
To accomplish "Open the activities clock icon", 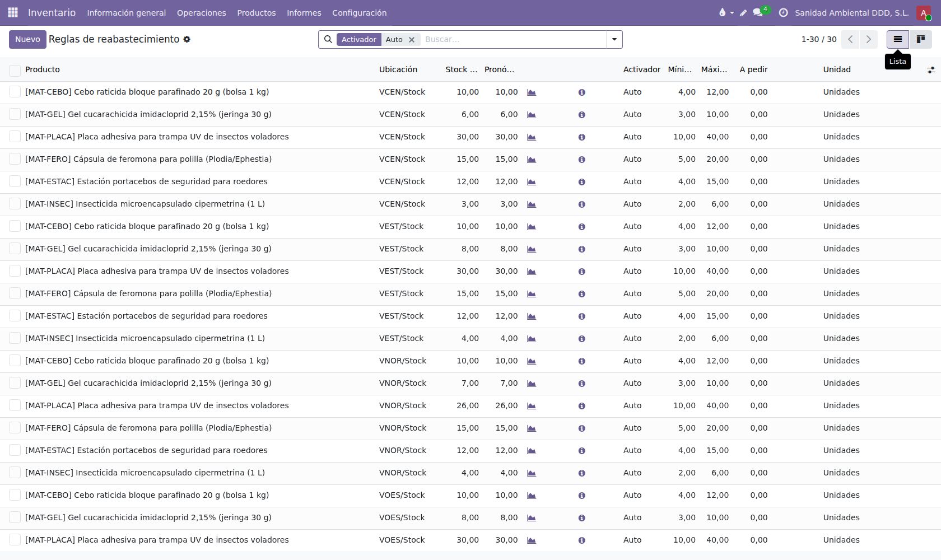I will pos(783,12).
